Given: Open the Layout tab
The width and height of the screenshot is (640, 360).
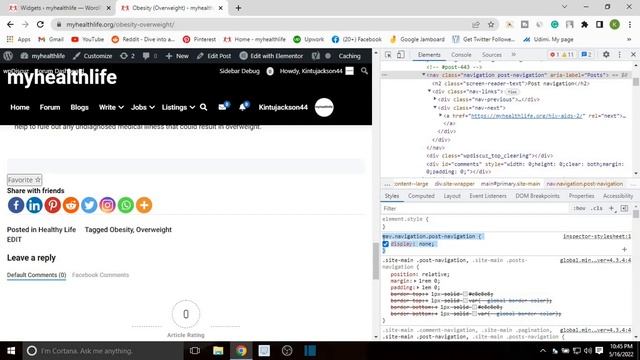Looking at the screenshot, I should pos(452,196).
